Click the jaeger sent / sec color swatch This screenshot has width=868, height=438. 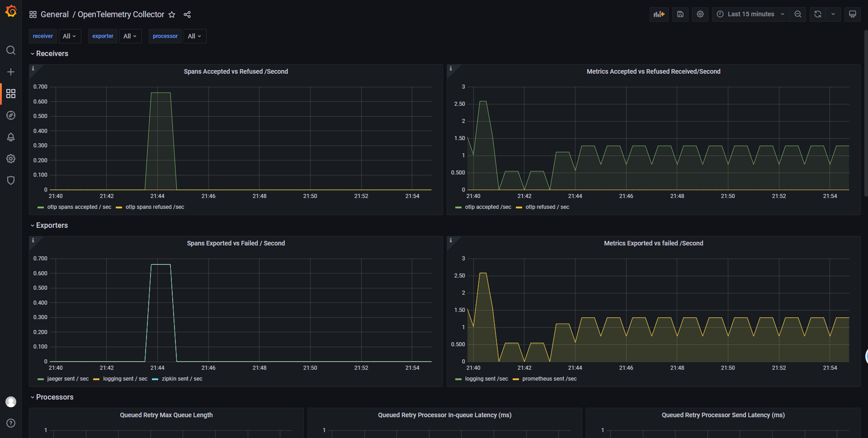41,379
